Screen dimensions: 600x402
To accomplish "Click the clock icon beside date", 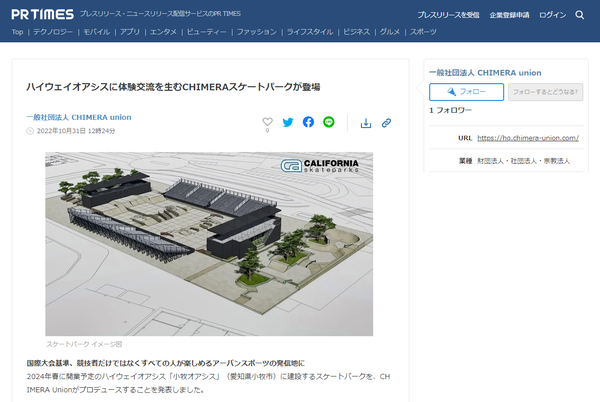I will (x=30, y=131).
